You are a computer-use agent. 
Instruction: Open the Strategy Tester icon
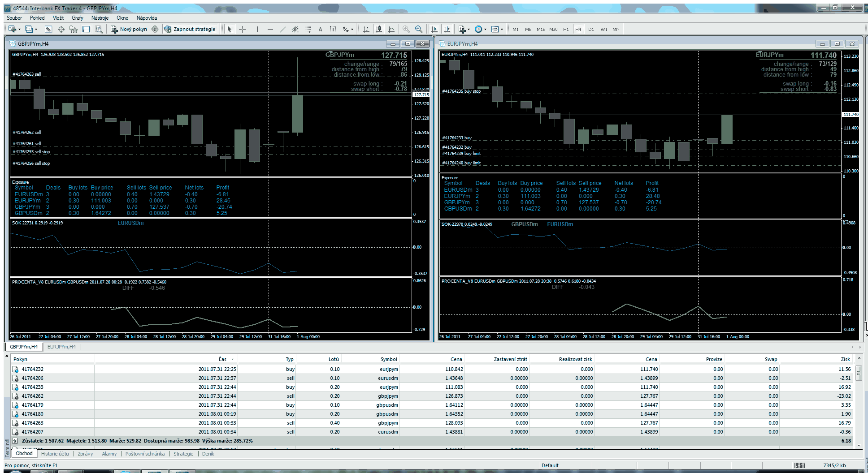(x=99, y=29)
